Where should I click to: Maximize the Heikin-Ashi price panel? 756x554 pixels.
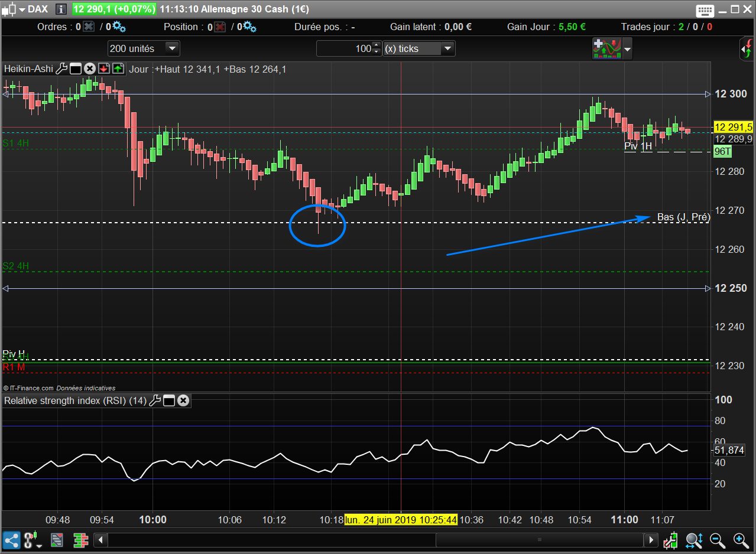(x=76, y=69)
